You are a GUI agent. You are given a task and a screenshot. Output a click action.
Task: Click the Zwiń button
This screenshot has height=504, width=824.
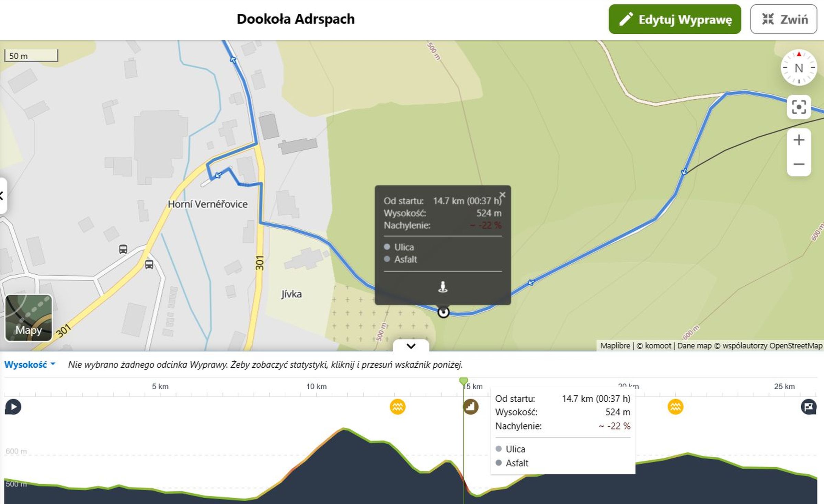click(x=783, y=19)
